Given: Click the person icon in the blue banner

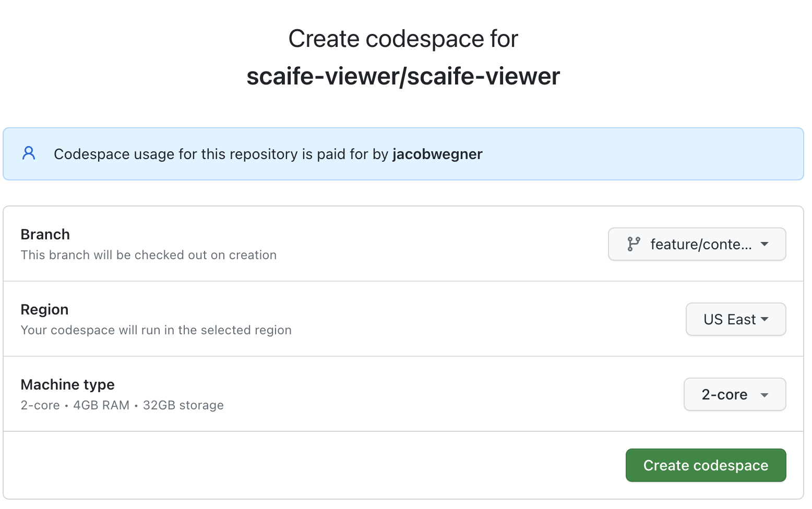Looking at the screenshot, I should click(29, 153).
